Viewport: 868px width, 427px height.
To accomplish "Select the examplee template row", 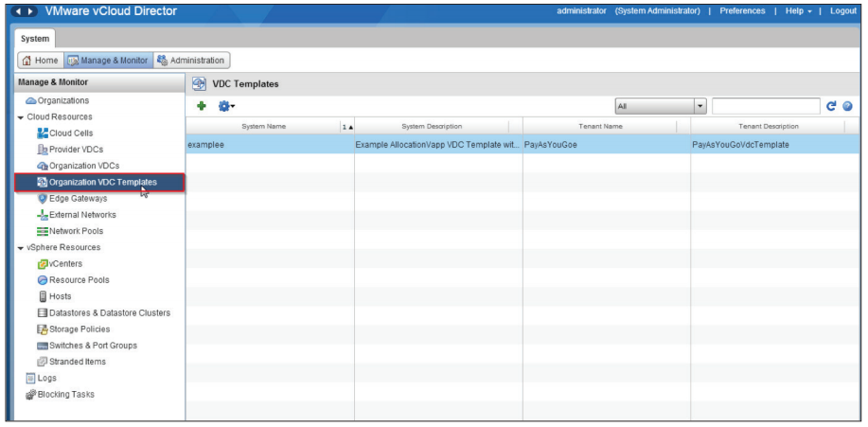I will (x=523, y=145).
